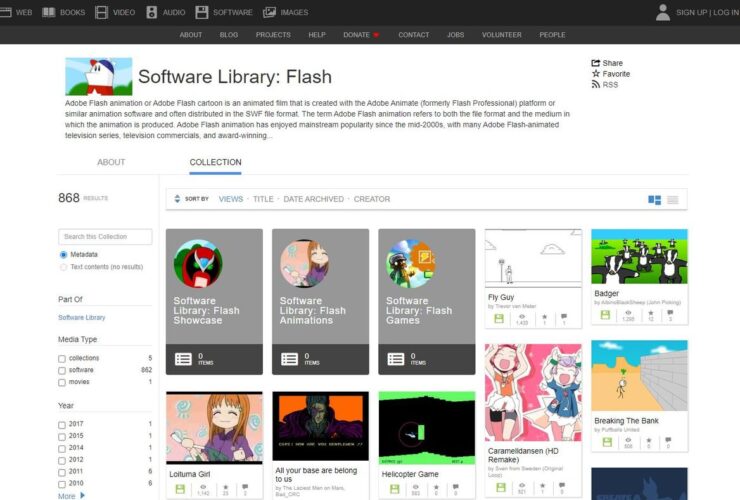This screenshot has width=740, height=500.
Task: Open the Breaking The Bank thumbnail
Action: click(639, 376)
